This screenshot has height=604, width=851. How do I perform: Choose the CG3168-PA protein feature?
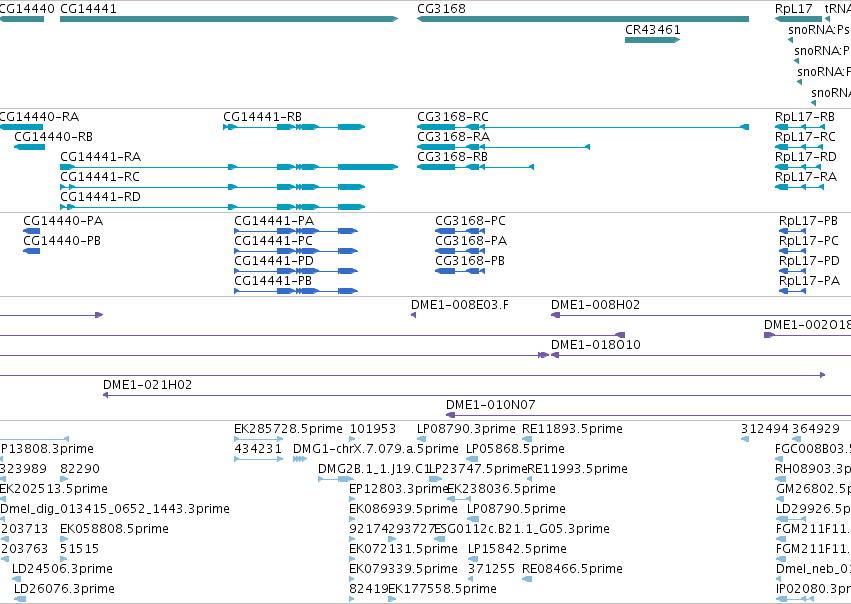(x=460, y=251)
